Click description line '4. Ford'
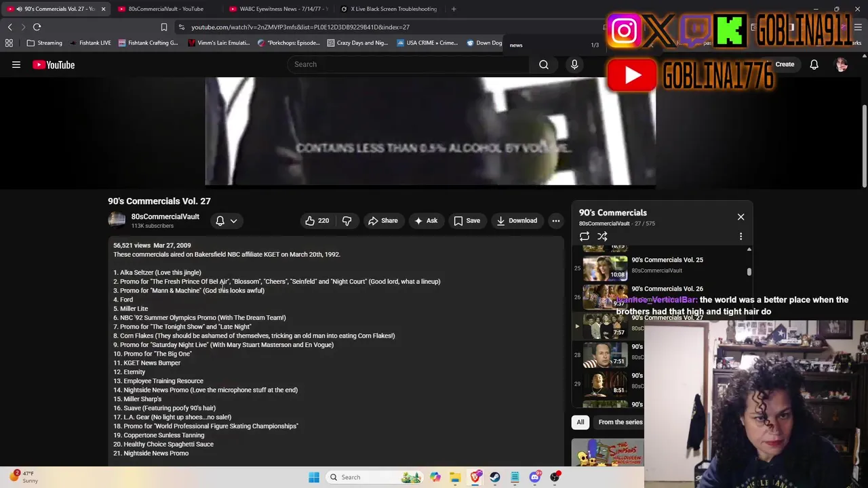Image resolution: width=868 pixels, height=488 pixels. (x=123, y=300)
